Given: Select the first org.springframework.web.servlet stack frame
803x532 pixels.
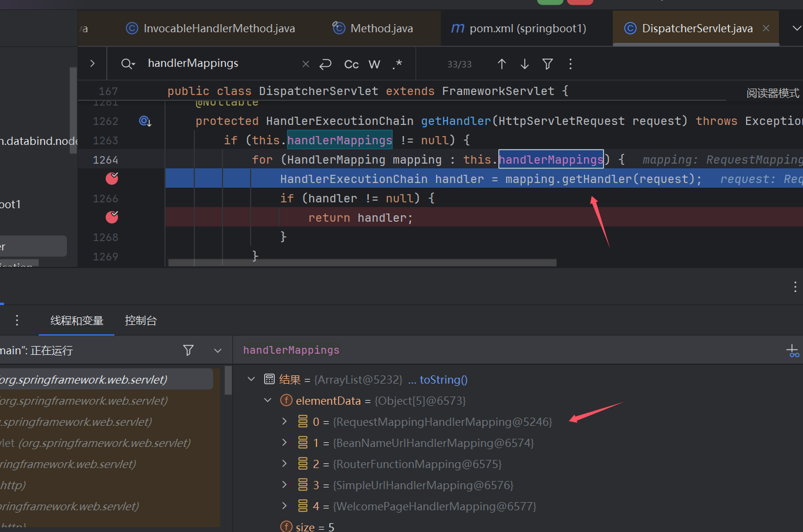Looking at the screenshot, I should click(x=106, y=379).
